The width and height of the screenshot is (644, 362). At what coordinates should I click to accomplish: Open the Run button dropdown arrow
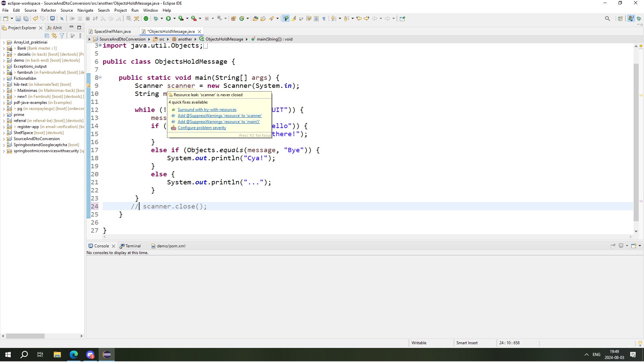click(x=174, y=19)
